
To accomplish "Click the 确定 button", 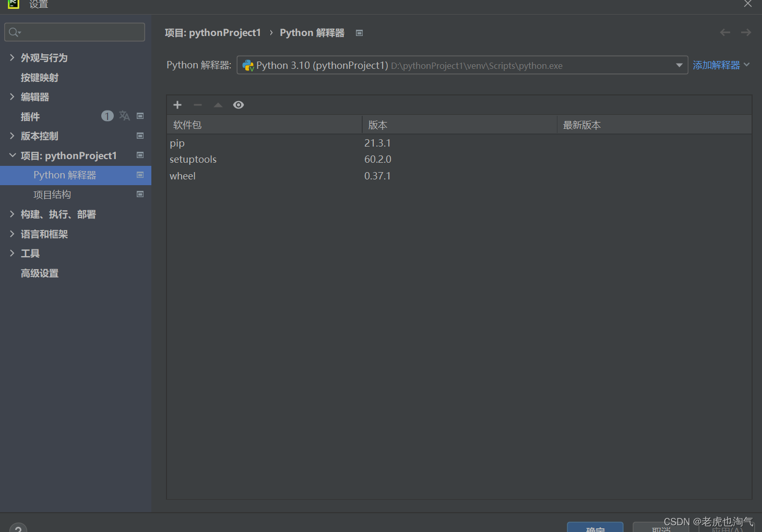I will click(x=595, y=527).
